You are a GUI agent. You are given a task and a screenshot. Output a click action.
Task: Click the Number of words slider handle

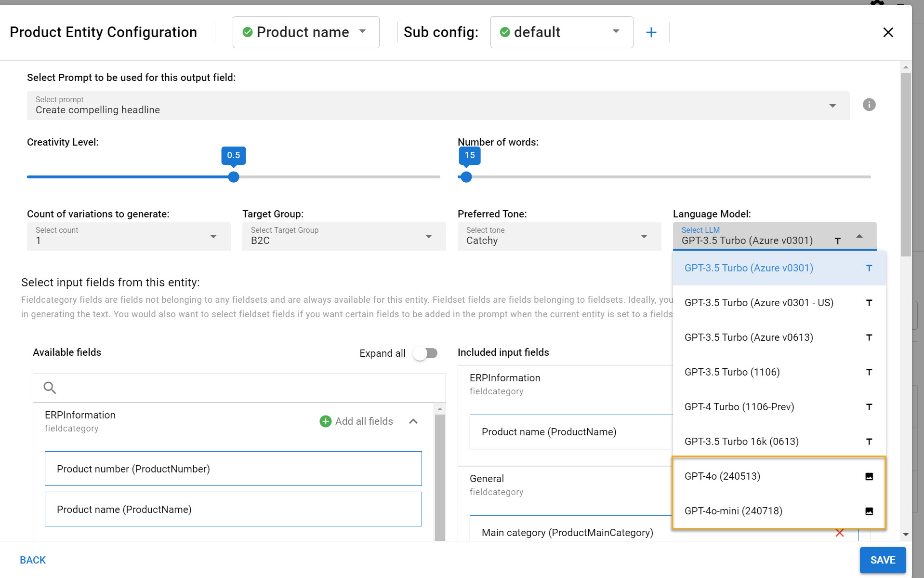tap(466, 177)
